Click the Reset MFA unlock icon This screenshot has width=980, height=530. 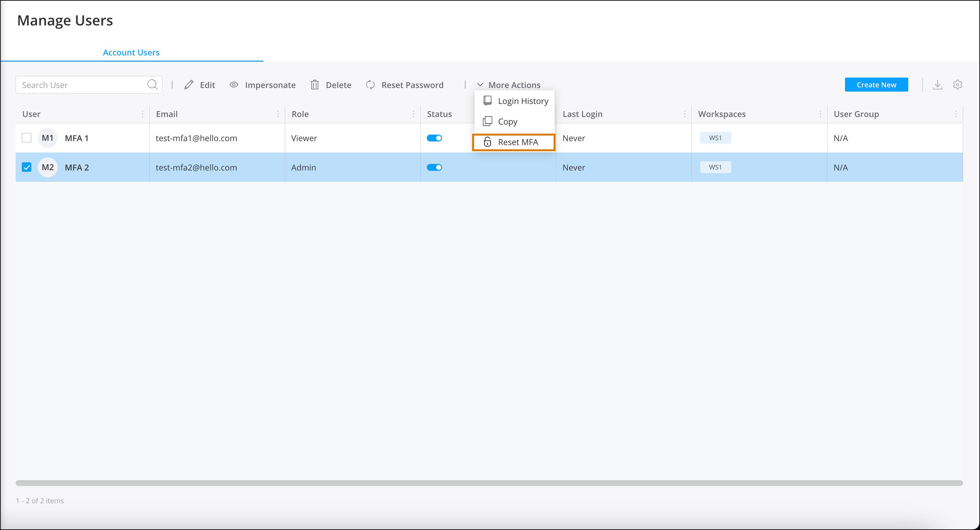487,142
